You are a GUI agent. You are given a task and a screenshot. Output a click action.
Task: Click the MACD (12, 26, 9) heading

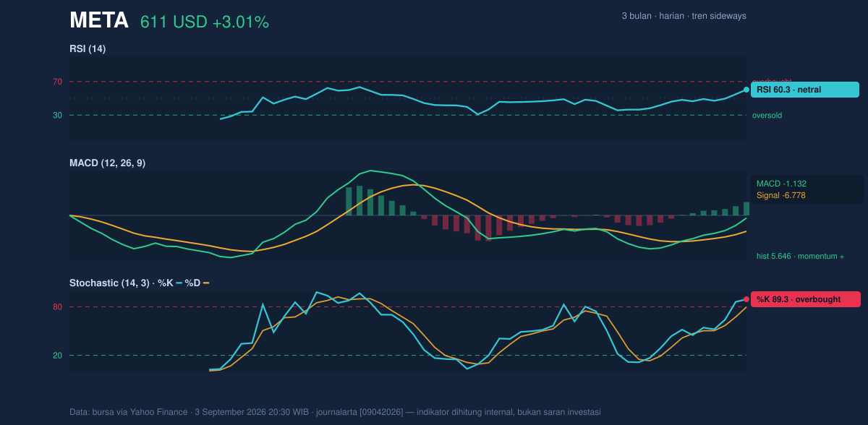click(x=107, y=163)
